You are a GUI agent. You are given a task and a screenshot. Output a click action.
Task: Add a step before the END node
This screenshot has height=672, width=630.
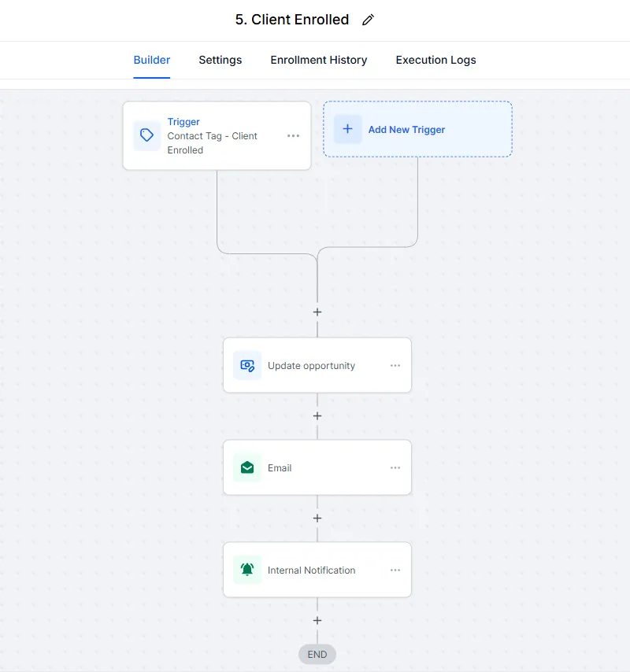pos(317,621)
